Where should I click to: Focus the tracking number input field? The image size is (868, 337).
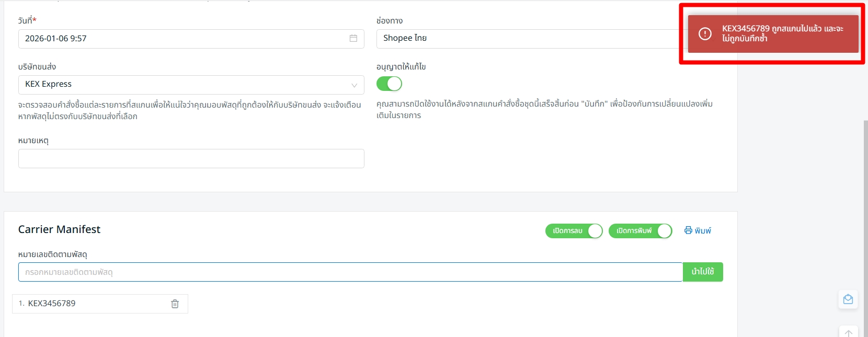(x=350, y=272)
